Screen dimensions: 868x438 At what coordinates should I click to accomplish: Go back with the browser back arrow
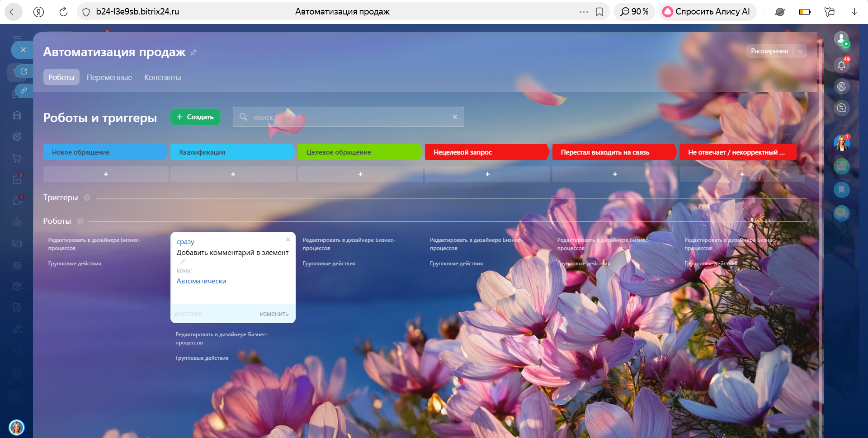coord(14,12)
